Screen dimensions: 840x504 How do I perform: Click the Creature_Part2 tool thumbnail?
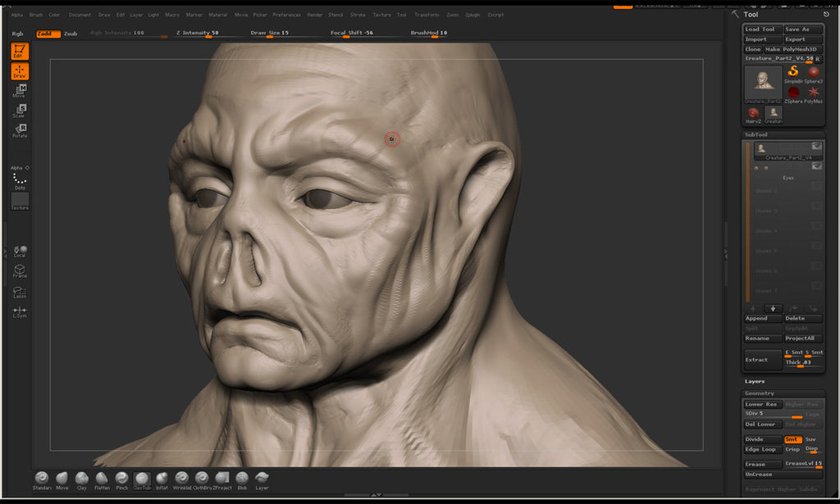pos(764,82)
